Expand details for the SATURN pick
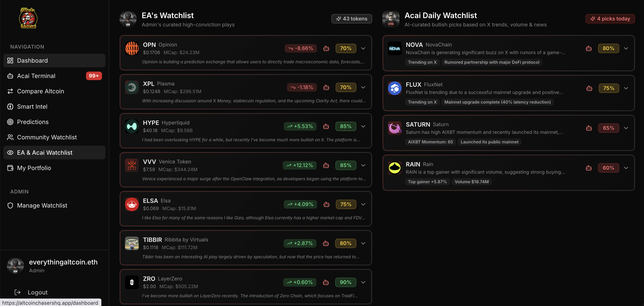The width and height of the screenshot is (644, 306). 626,128
